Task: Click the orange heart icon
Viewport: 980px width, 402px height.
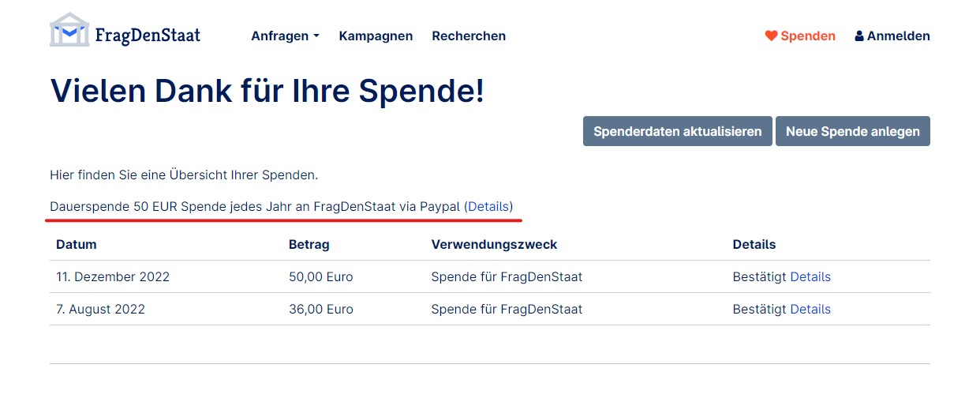Action: [x=771, y=36]
